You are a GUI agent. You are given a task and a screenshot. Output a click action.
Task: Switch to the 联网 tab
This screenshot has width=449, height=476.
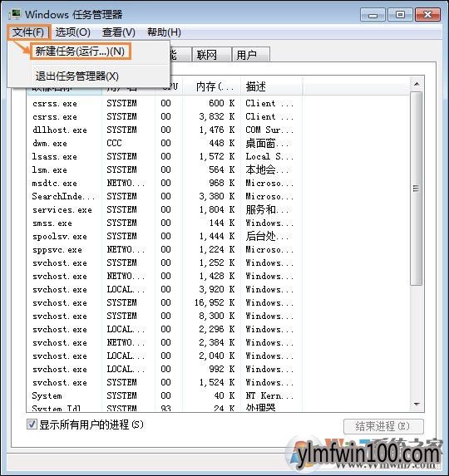pos(211,55)
